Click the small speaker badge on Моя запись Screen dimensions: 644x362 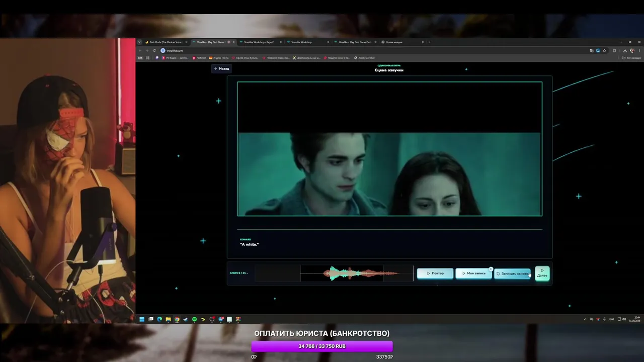coord(491,269)
